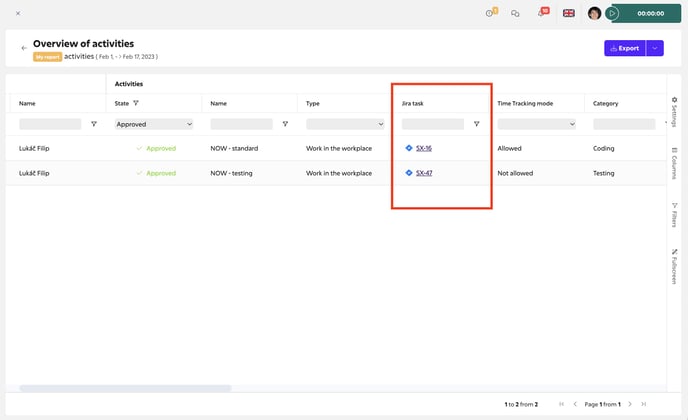Click the Coding category cell

[x=603, y=148]
